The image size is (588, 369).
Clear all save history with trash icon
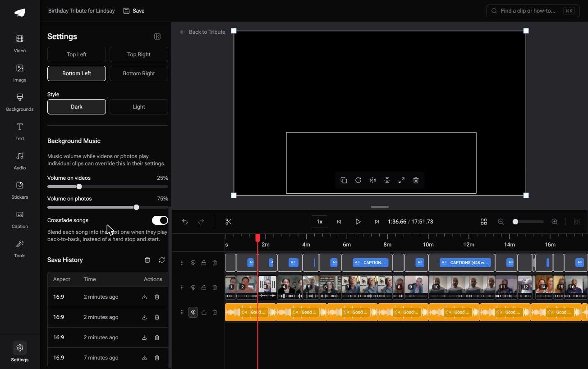pyautogui.click(x=147, y=260)
